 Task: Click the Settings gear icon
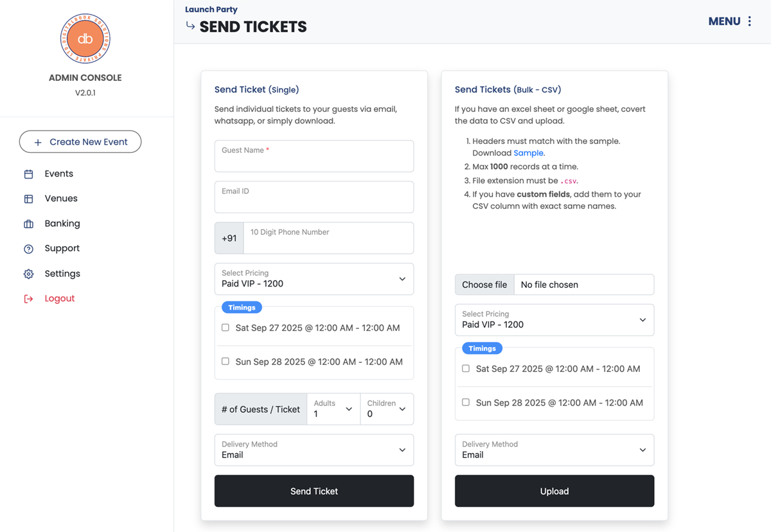coord(28,274)
